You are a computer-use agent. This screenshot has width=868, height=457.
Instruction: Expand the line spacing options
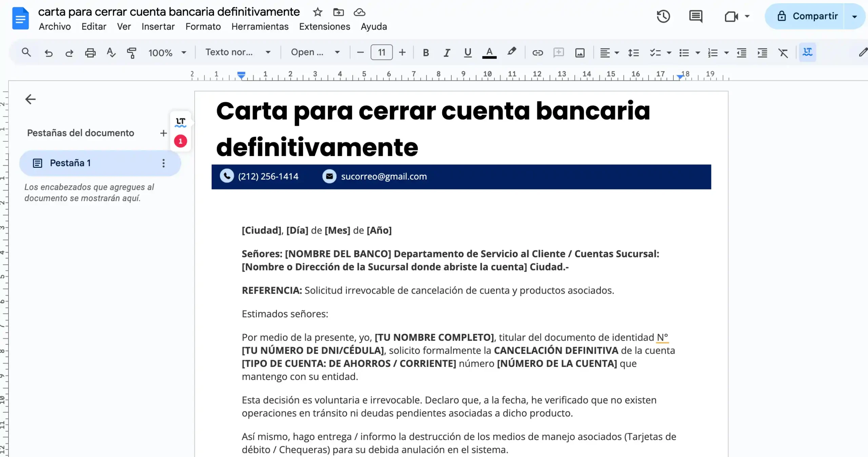pyautogui.click(x=633, y=53)
